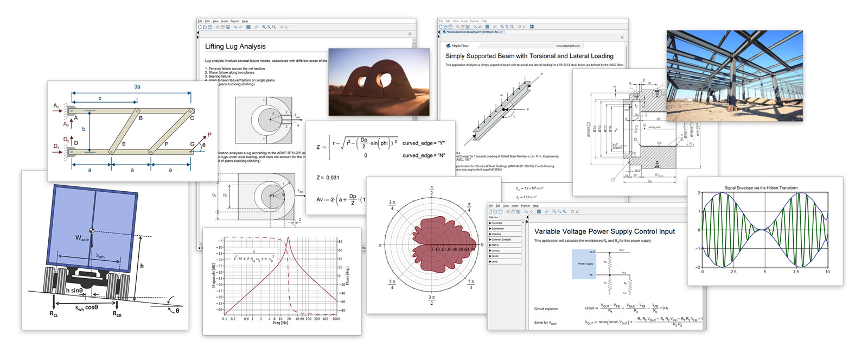Open Insert menu in Lifting Lug window

[x=224, y=21]
